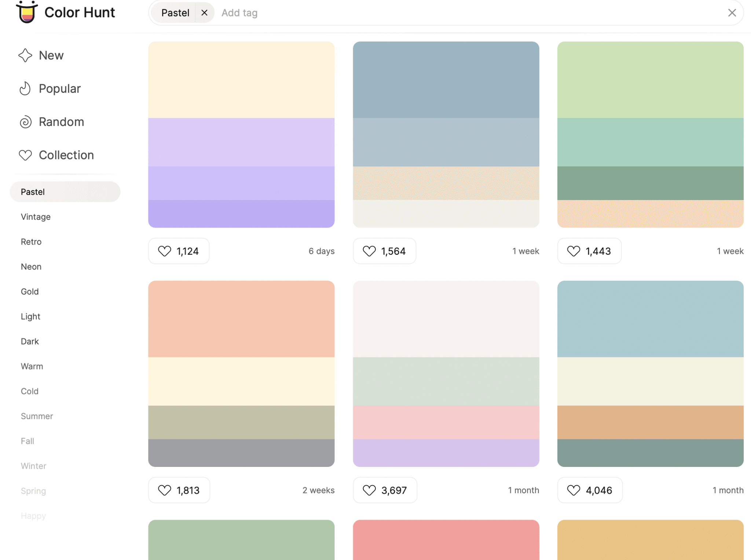Open the Random spiral icon

coord(25,122)
